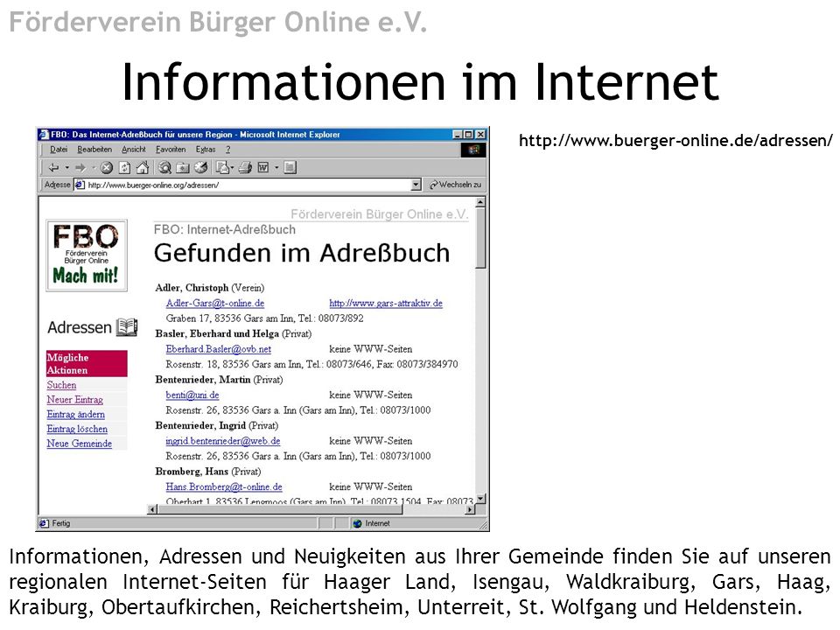Viewport: 840px width, 630px height.
Task: Click the Back arrow in Internet Explorer
Action: click(x=53, y=168)
